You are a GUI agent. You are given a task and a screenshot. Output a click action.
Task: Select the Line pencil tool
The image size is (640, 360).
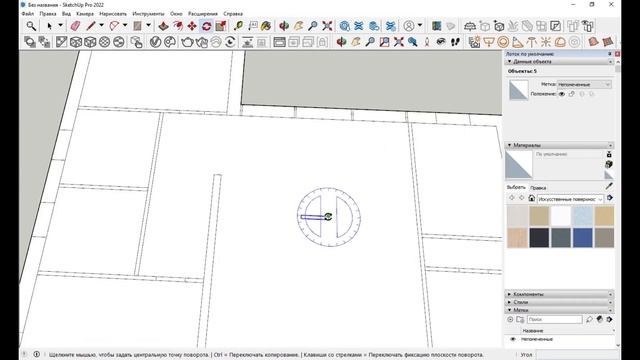click(91, 26)
